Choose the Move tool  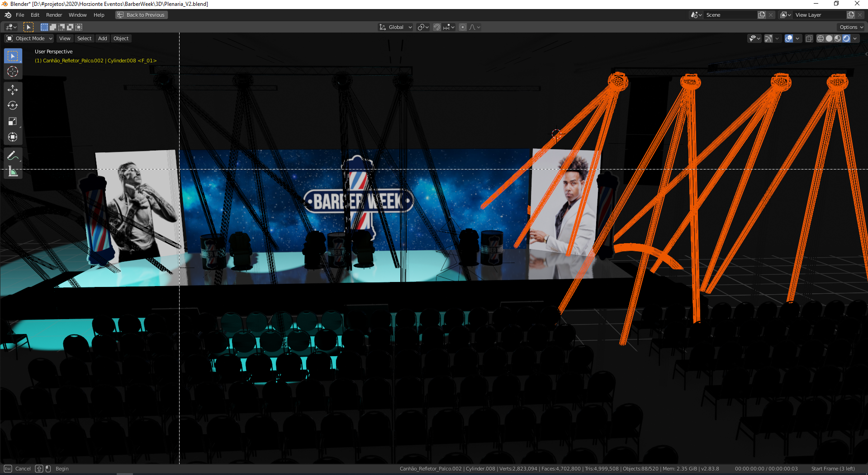(13, 90)
